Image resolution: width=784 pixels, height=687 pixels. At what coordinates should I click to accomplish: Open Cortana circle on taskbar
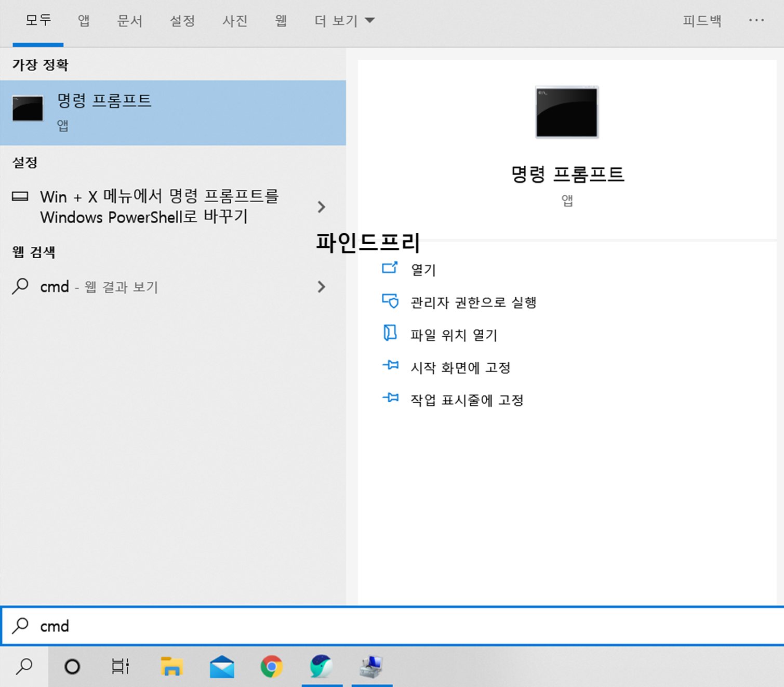coord(72,666)
